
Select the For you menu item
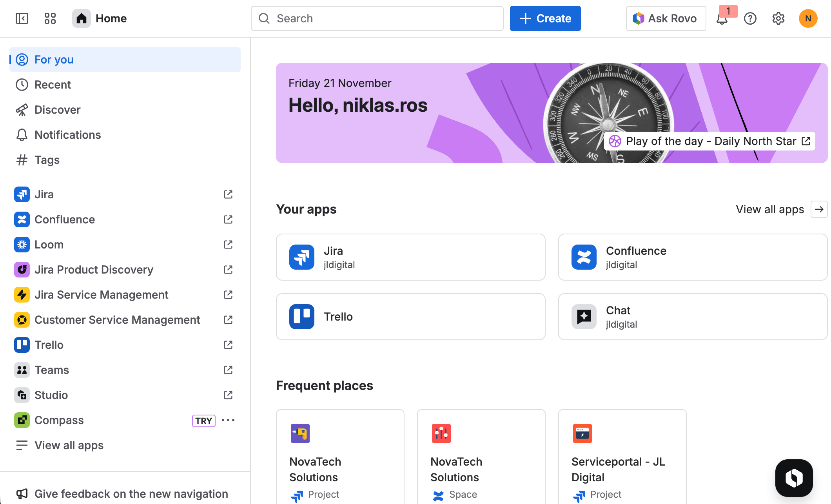(x=125, y=60)
